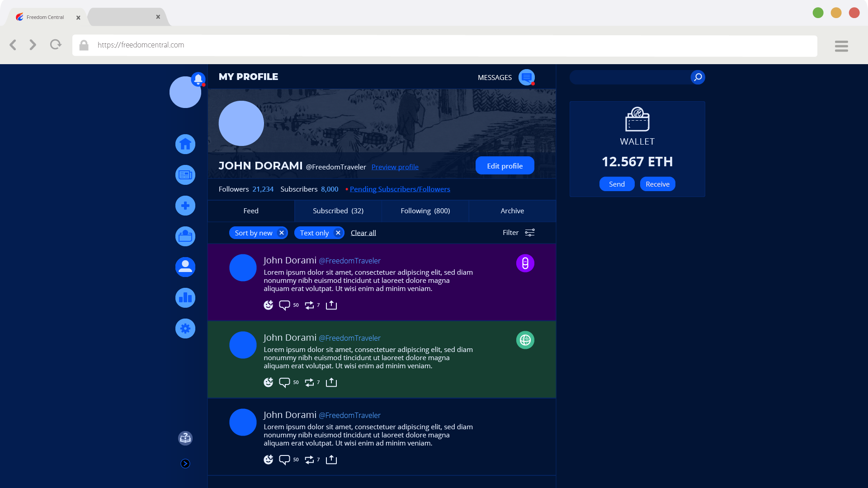Open the Pending Subscribers/Followers link

[400, 189]
